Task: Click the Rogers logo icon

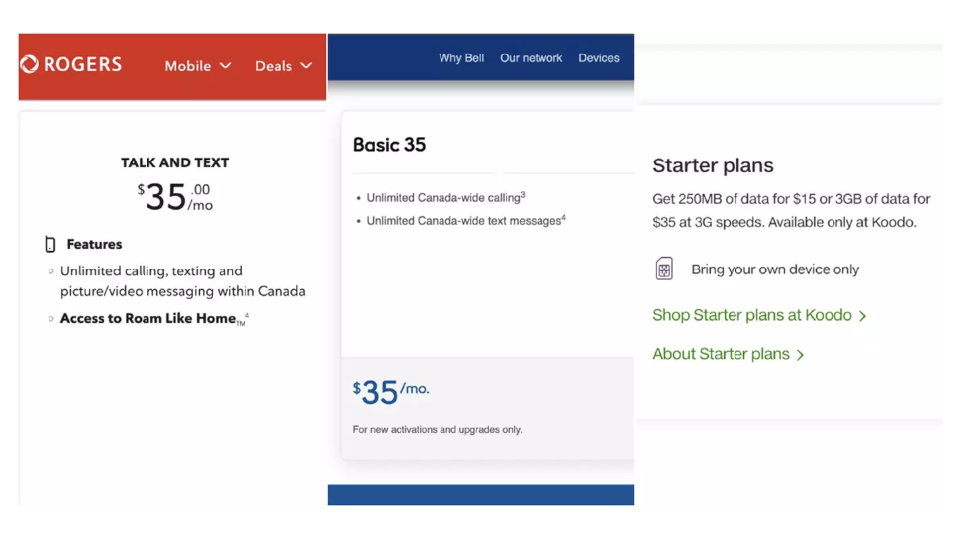Action: (30, 64)
